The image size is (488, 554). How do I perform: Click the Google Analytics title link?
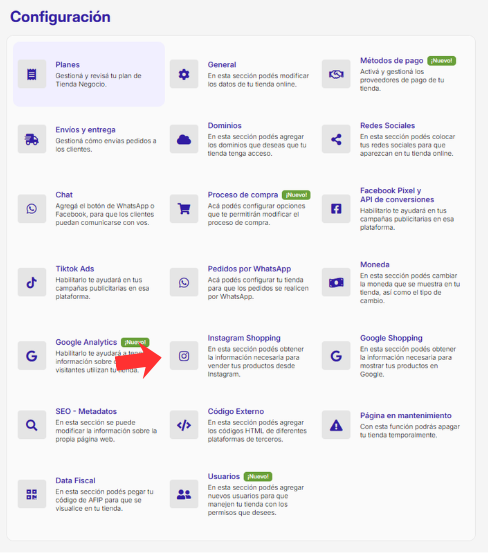pyautogui.click(x=86, y=342)
